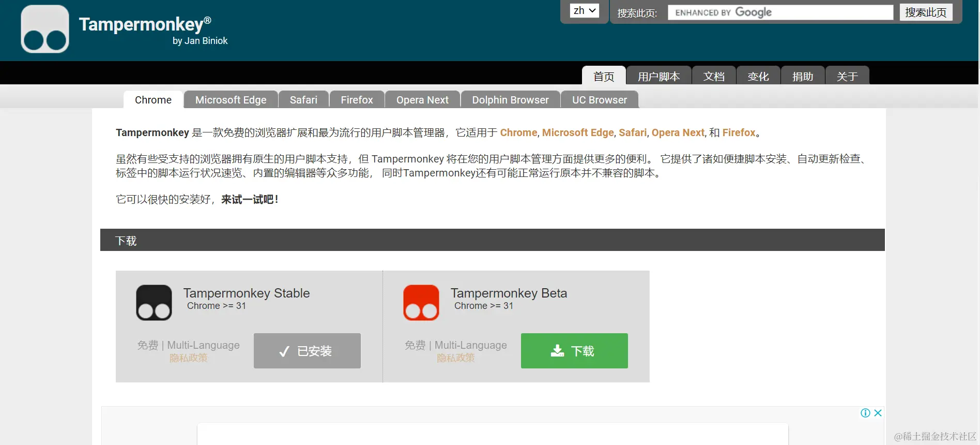
Task: Open the 首页 navigation tab
Action: pos(604,76)
